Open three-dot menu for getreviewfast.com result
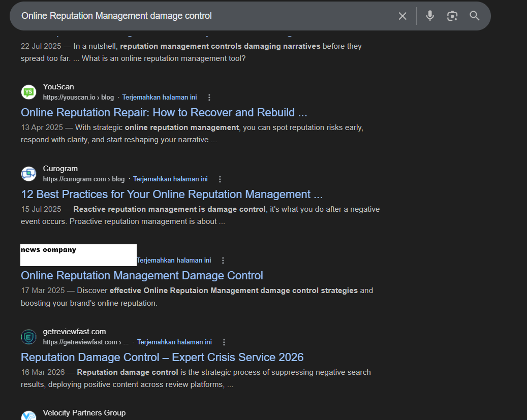 pyautogui.click(x=224, y=342)
